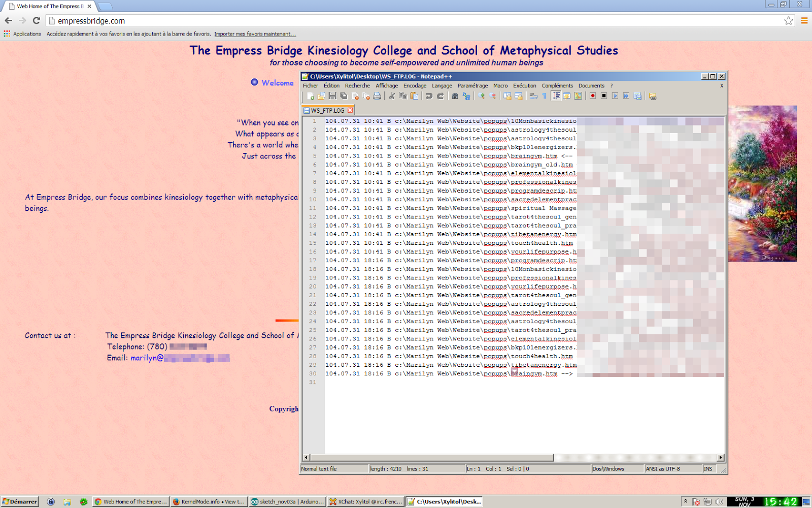Undo the last action in Notepad++
The width and height of the screenshot is (812, 508).
point(429,96)
